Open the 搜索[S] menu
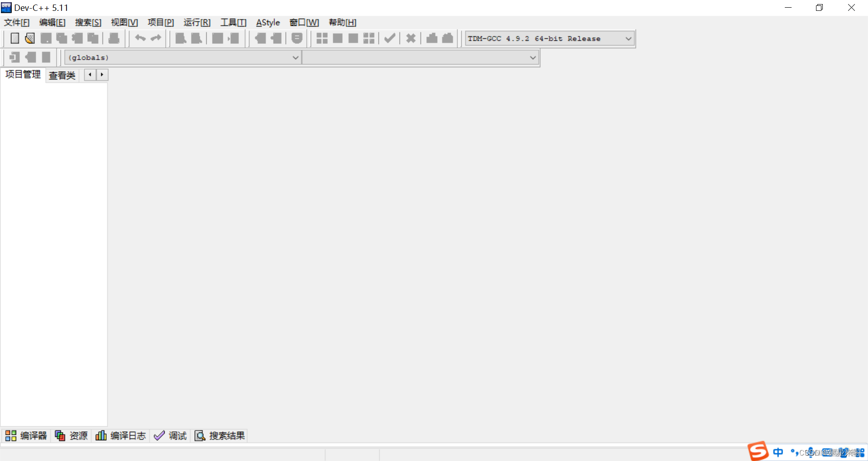This screenshot has width=868, height=461. coord(88,23)
